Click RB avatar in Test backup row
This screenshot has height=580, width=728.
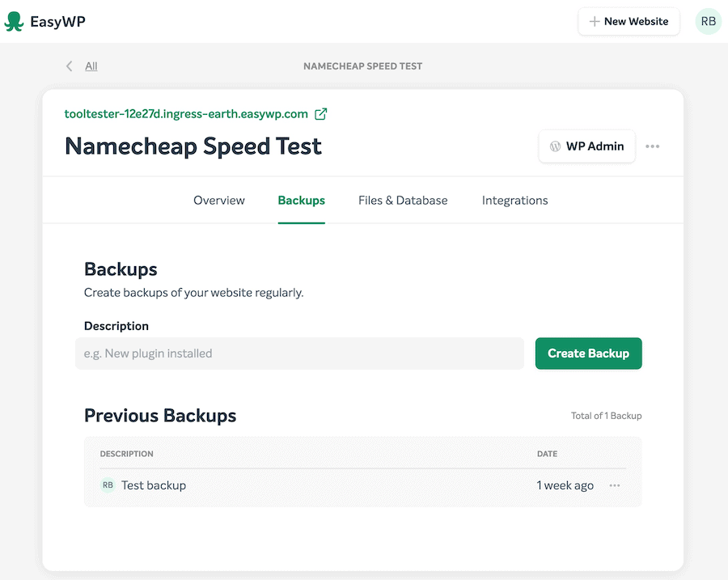[108, 485]
